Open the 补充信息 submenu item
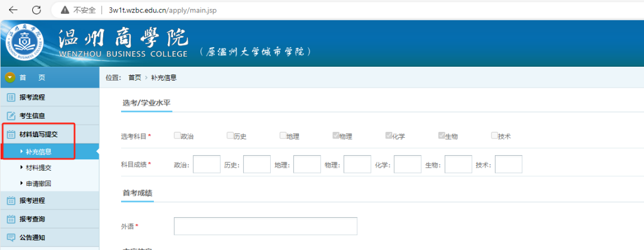644x250 pixels. (x=38, y=152)
